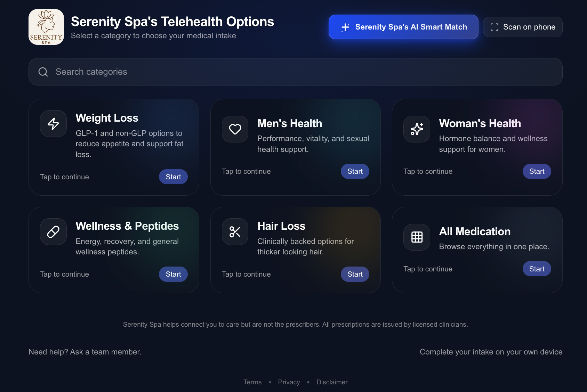Click the All Medication grid icon

(x=417, y=237)
